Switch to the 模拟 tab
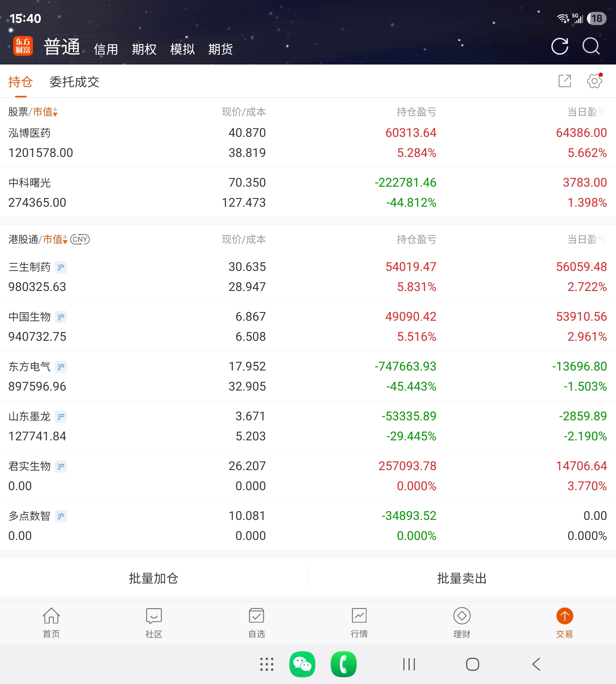 182,49
